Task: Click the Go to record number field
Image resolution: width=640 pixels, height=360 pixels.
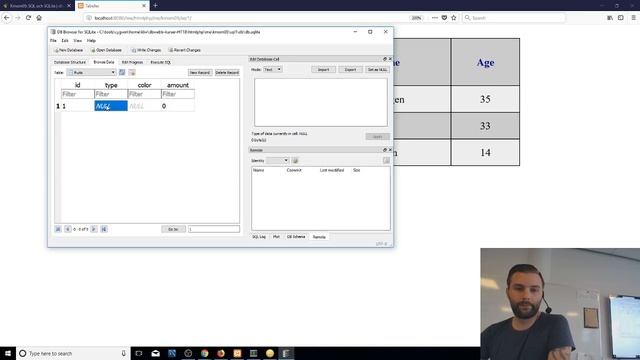Action: 214,229
